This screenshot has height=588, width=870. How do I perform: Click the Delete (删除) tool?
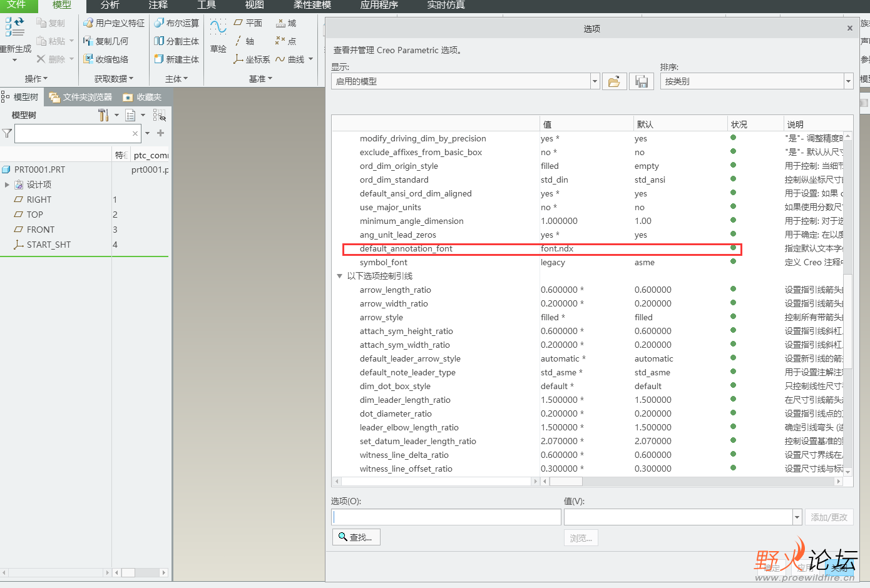[x=51, y=59]
